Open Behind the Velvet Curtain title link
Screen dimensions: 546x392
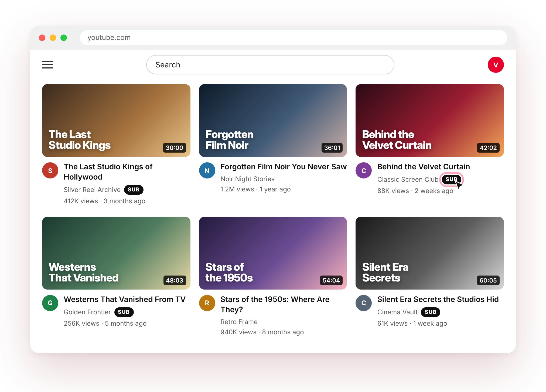424,167
